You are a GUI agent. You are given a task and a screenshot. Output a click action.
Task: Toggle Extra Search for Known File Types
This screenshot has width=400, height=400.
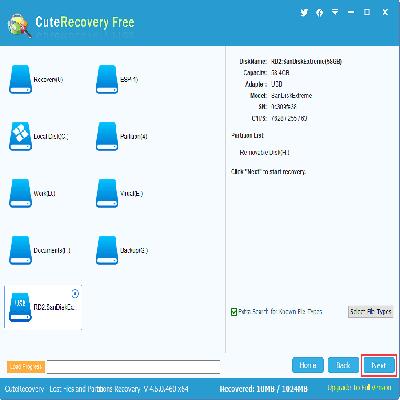tap(234, 312)
